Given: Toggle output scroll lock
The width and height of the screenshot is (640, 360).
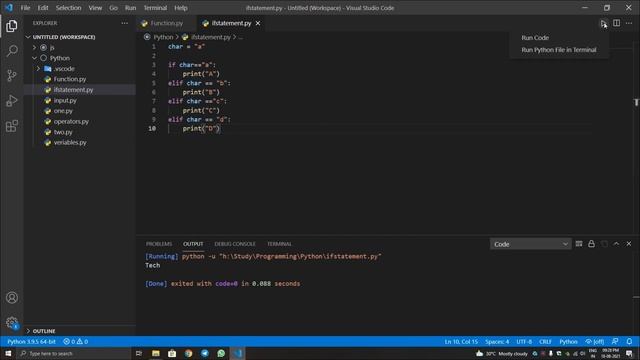Looking at the screenshot, I should 591,244.
